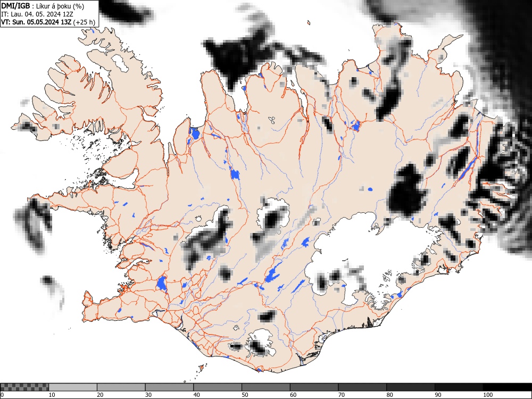The image size is (532, 399).
Task: Click the "20" scale label
Action: (100, 395)
